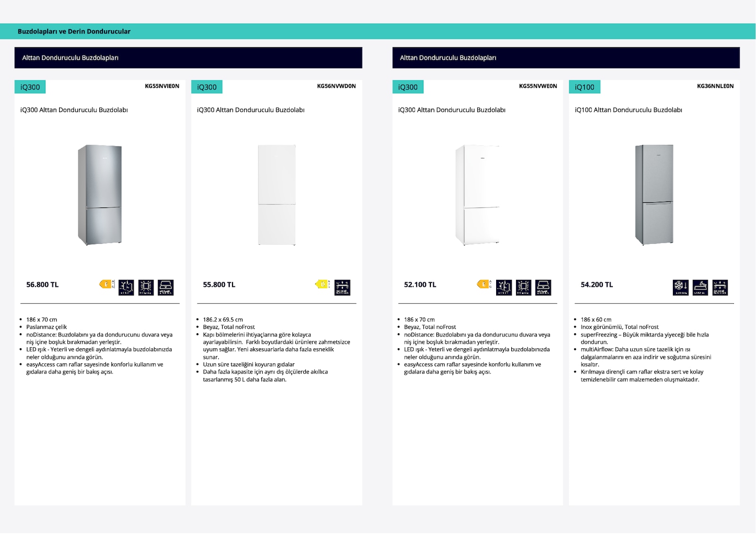Click the 'Kırılmaya dirençli cam raflar' bullet text
Image resolution: width=756 pixels, height=534 pixels.
(x=642, y=376)
